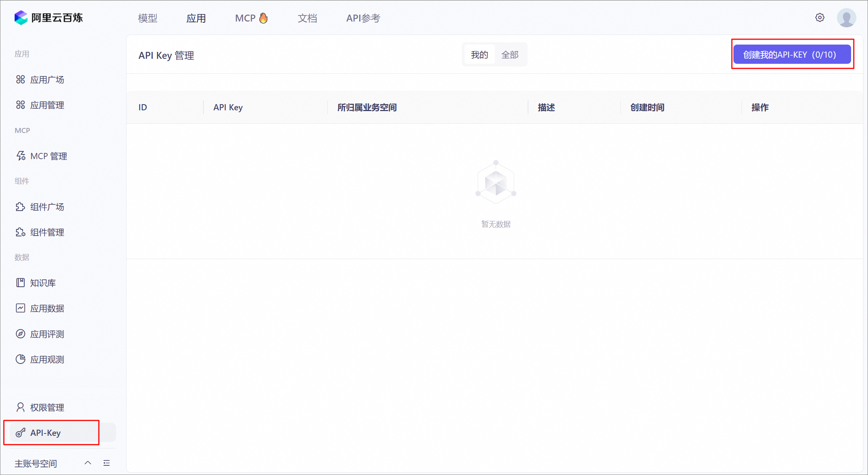
Task: Open 应用观测 pie chart item
Action: (47, 359)
